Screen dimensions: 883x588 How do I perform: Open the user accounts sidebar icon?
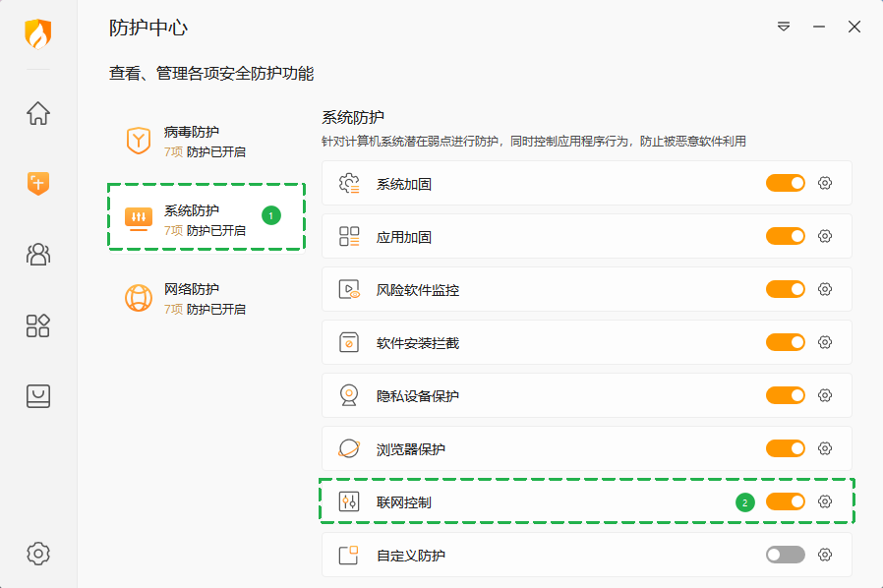pyautogui.click(x=38, y=255)
